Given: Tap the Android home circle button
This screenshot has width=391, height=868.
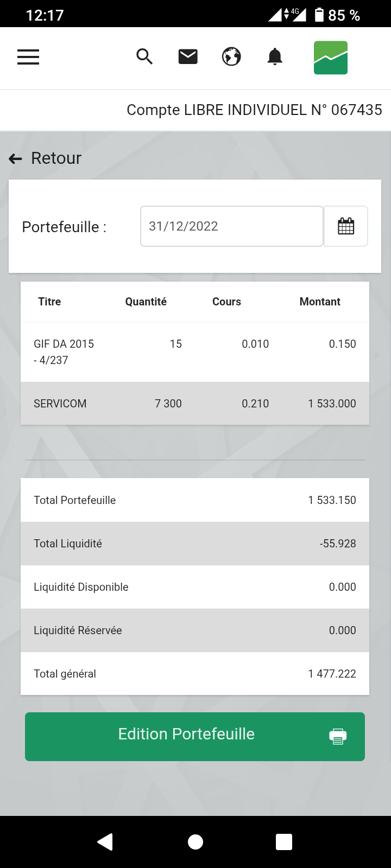Looking at the screenshot, I should pyautogui.click(x=195, y=841).
